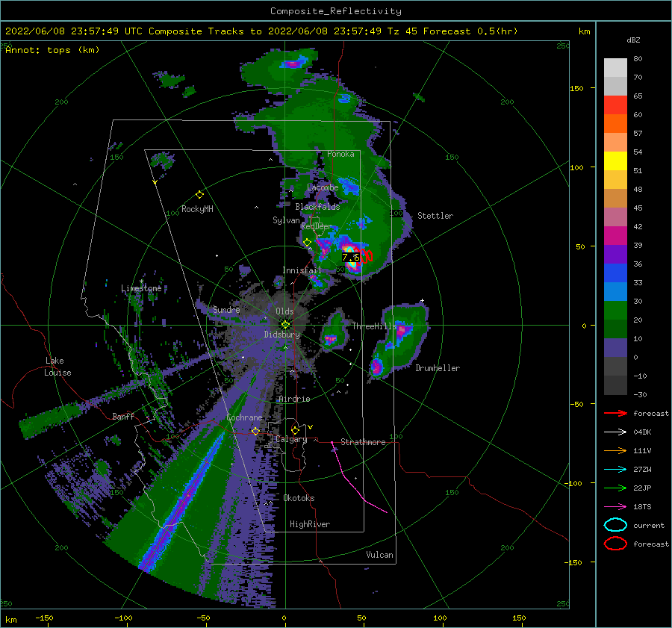Click the RedDeer city label
This screenshot has width=672, height=628.
click(x=317, y=226)
